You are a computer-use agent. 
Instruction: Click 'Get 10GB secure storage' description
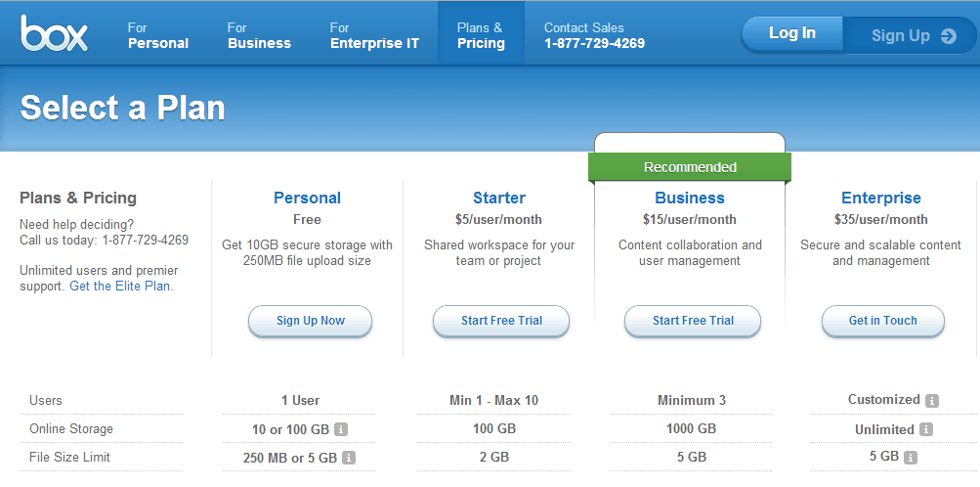click(x=307, y=253)
